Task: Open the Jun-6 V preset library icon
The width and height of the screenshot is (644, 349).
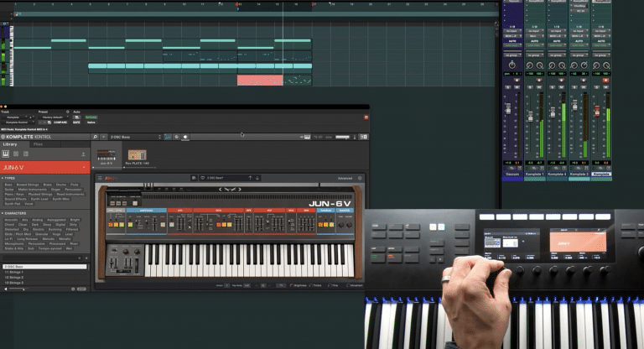Action: [x=194, y=178]
